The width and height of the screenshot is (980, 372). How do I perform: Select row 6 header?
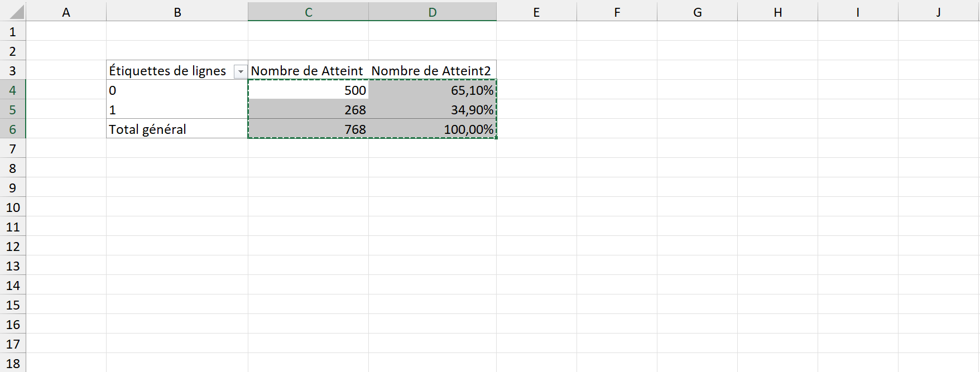13,129
